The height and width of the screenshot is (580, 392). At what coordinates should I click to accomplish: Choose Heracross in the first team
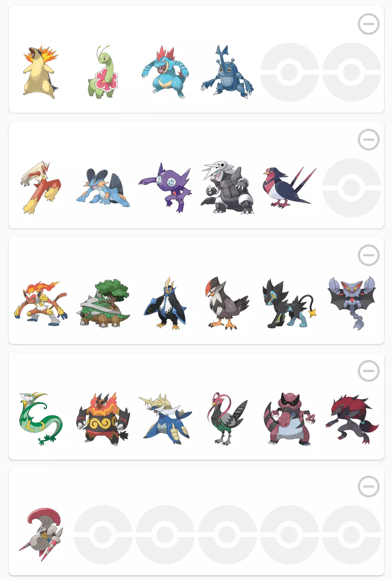(x=227, y=72)
